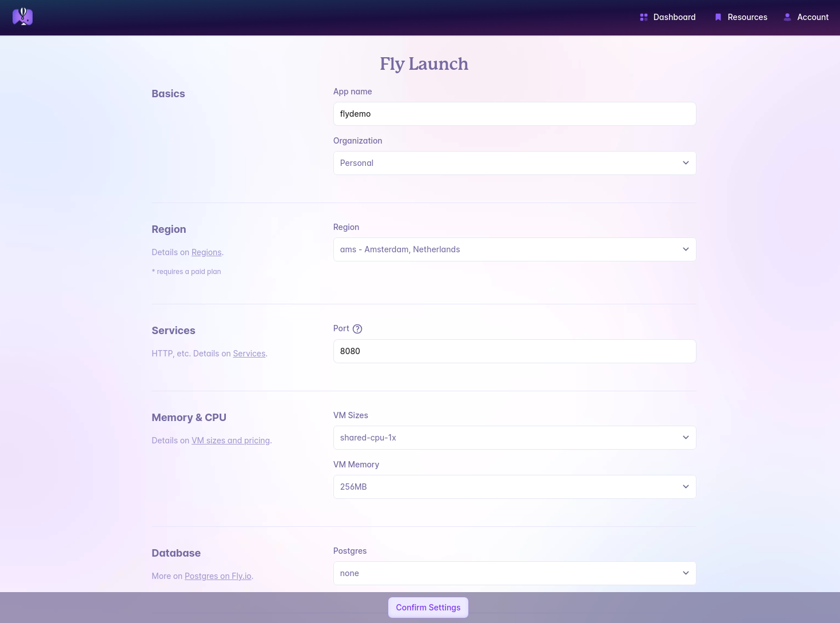Click the 'requires a paid plan' note
Viewport: 840px width, 623px height.
[186, 272]
